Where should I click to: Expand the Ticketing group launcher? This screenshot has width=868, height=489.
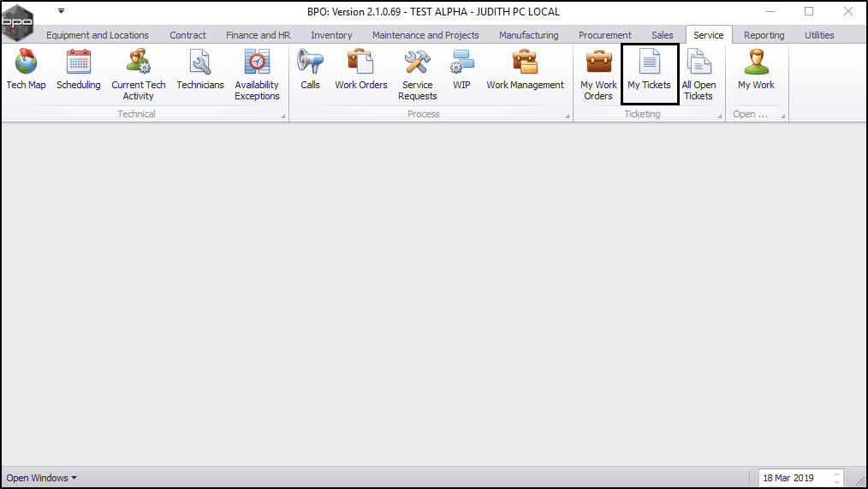(x=720, y=116)
